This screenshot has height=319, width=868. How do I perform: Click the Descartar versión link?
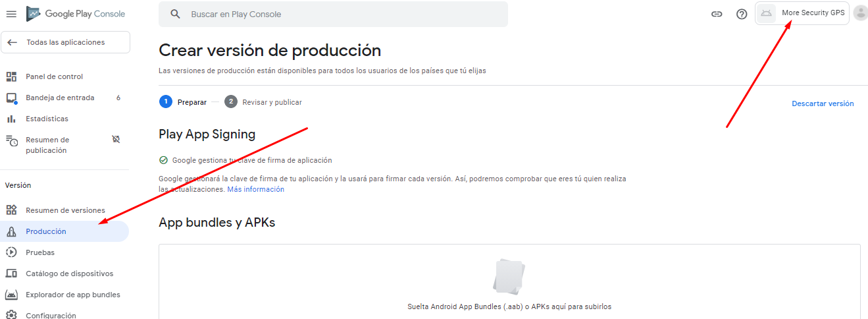pos(823,103)
